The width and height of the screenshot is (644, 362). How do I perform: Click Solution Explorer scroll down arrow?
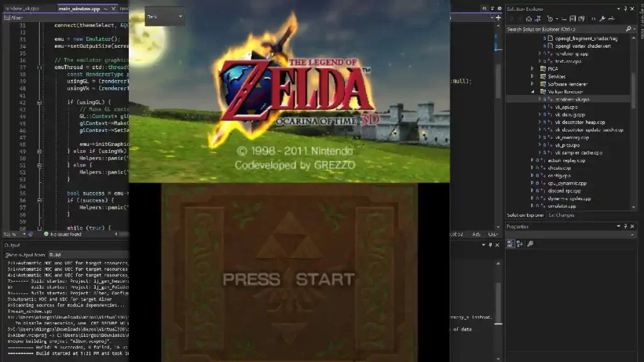[633, 207]
